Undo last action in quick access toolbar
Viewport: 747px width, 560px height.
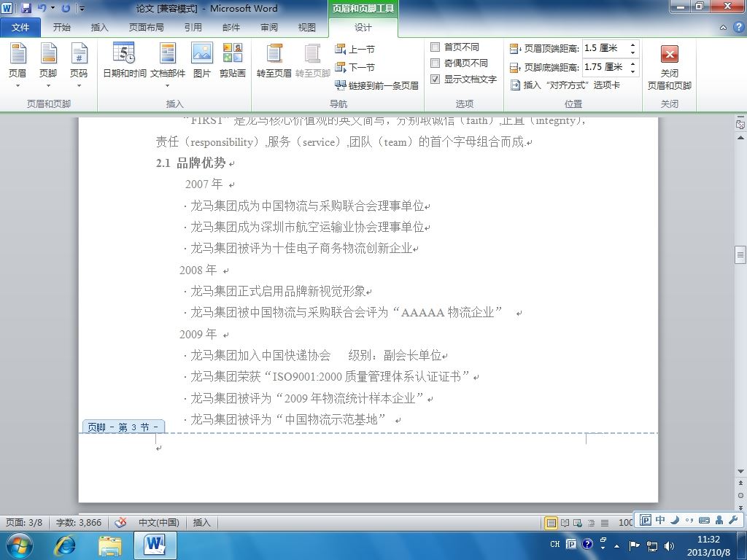[42, 8]
